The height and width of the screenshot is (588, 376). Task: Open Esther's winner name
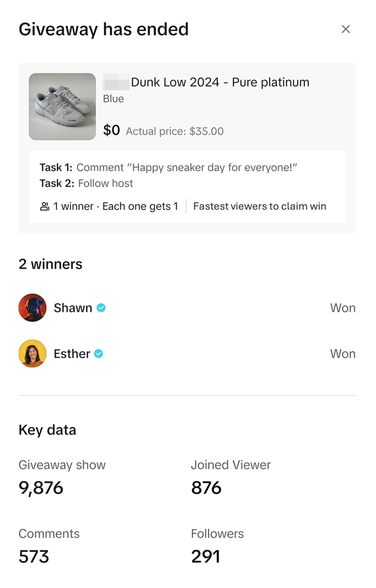(72, 353)
